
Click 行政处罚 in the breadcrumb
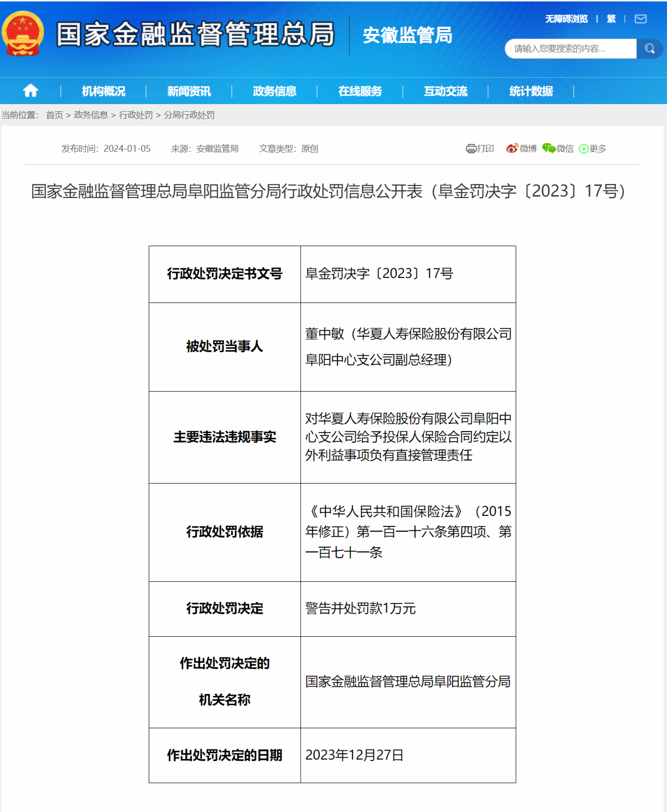pos(136,115)
